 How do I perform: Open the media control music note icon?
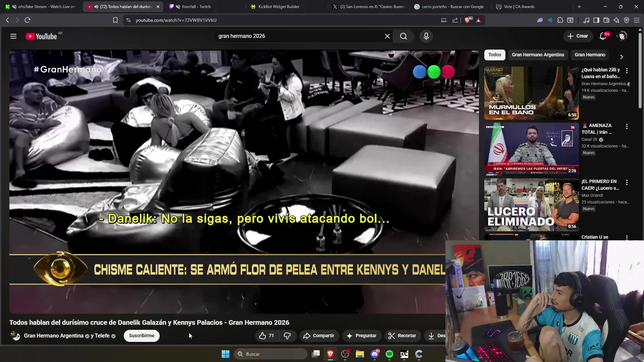click(x=586, y=20)
